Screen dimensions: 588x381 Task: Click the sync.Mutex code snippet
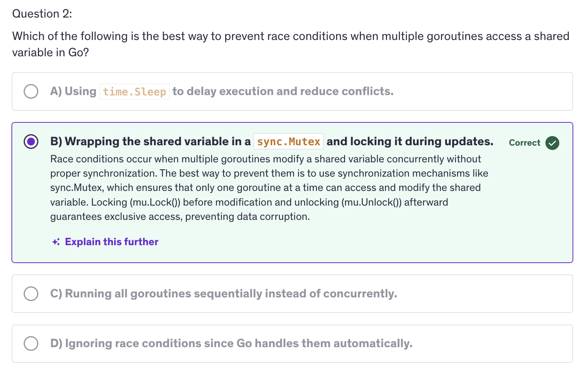[x=289, y=142]
